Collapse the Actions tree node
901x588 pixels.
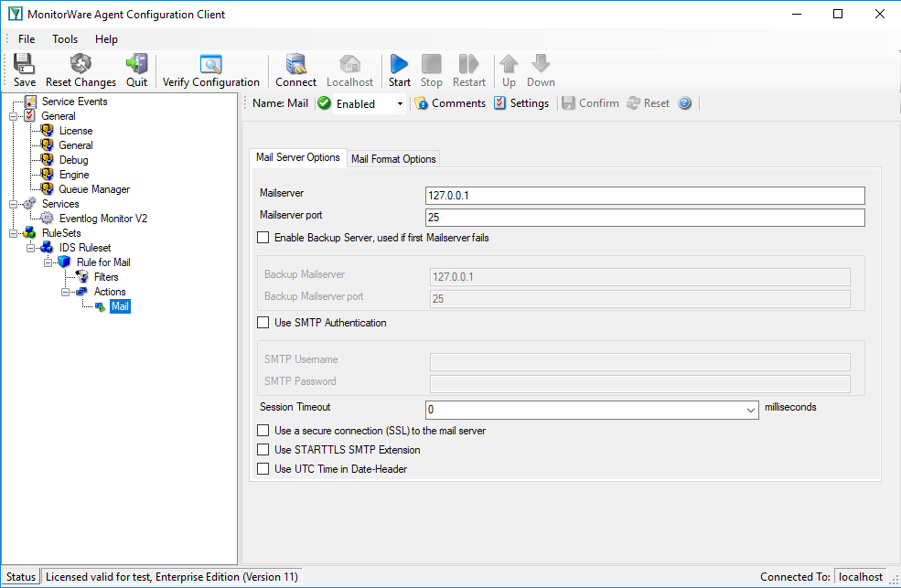pyautogui.click(x=65, y=293)
